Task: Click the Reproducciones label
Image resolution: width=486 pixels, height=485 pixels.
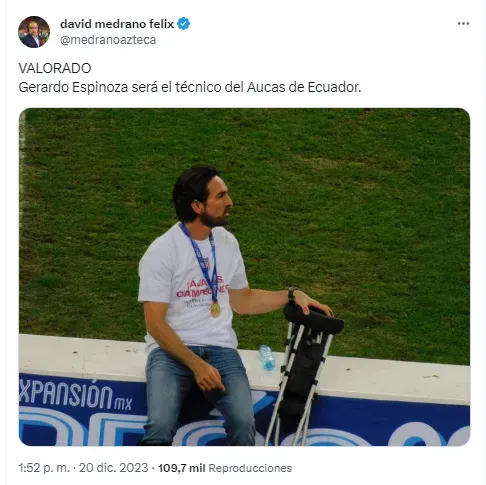Action: point(250,468)
